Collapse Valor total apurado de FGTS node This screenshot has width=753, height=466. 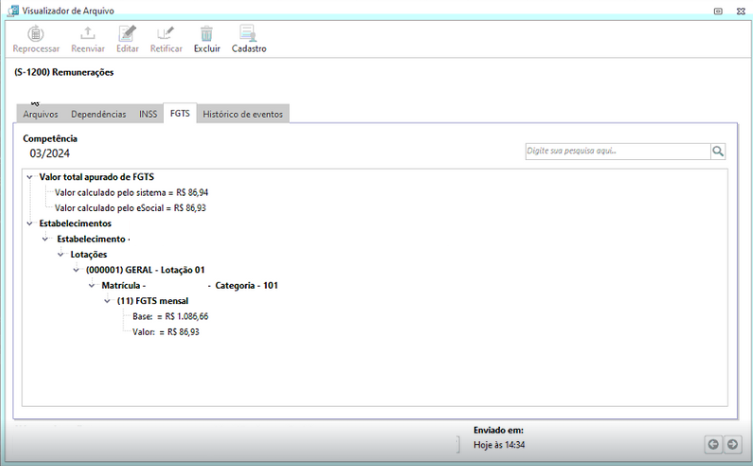pos(29,177)
